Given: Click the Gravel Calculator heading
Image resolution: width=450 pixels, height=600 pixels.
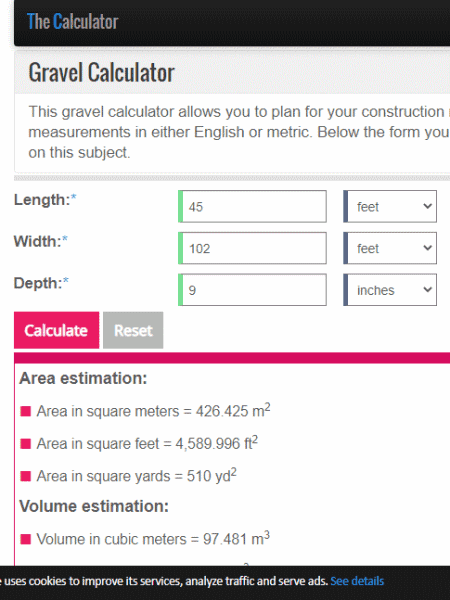Looking at the screenshot, I should click(x=101, y=72).
